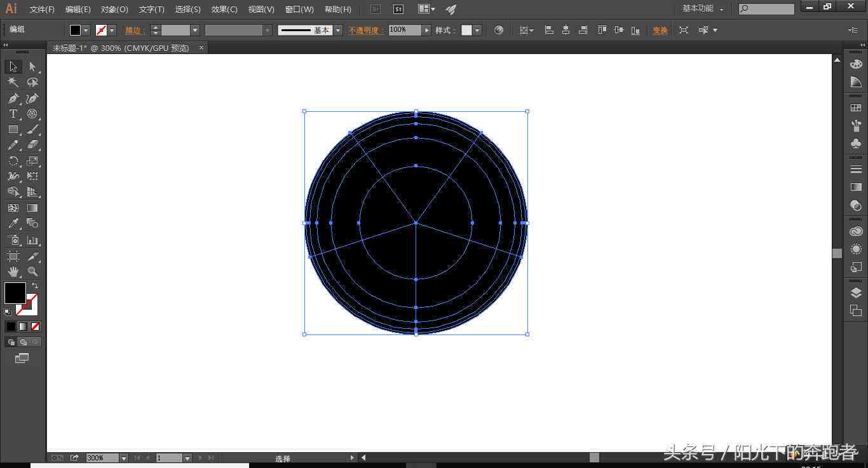Open graphic style 样式 dropdown
This screenshot has width=868, height=468.
(x=477, y=30)
